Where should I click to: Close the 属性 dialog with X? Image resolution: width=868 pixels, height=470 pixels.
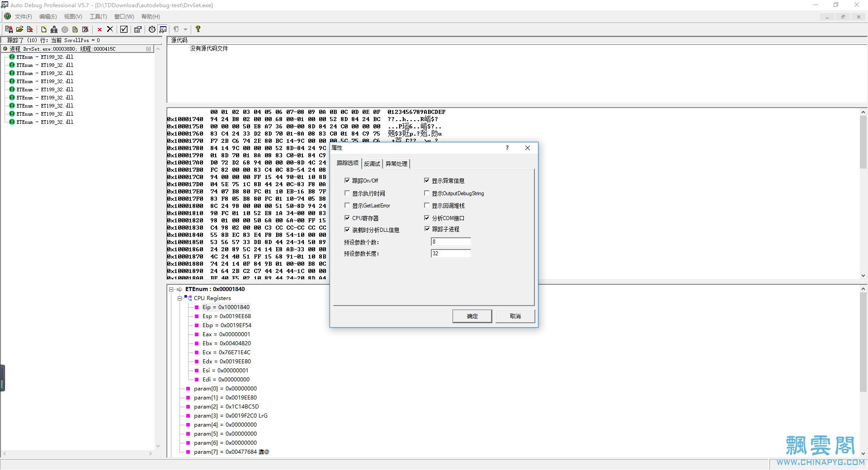pos(527,148)
